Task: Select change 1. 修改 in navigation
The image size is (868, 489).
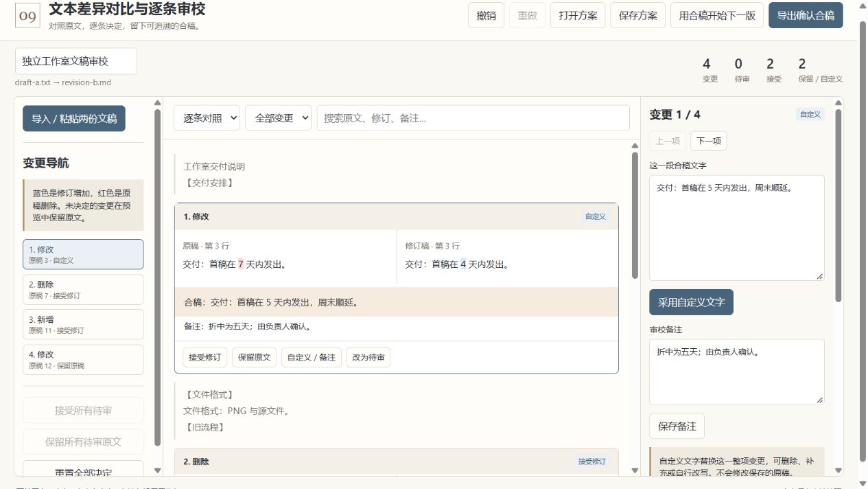Action: pos(83,254)
